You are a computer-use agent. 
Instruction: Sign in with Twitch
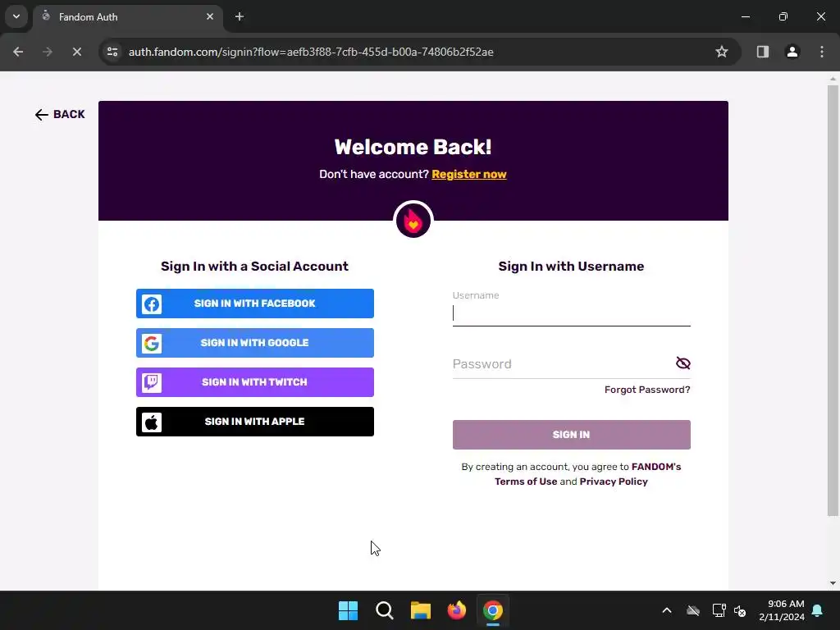point(255,382)
